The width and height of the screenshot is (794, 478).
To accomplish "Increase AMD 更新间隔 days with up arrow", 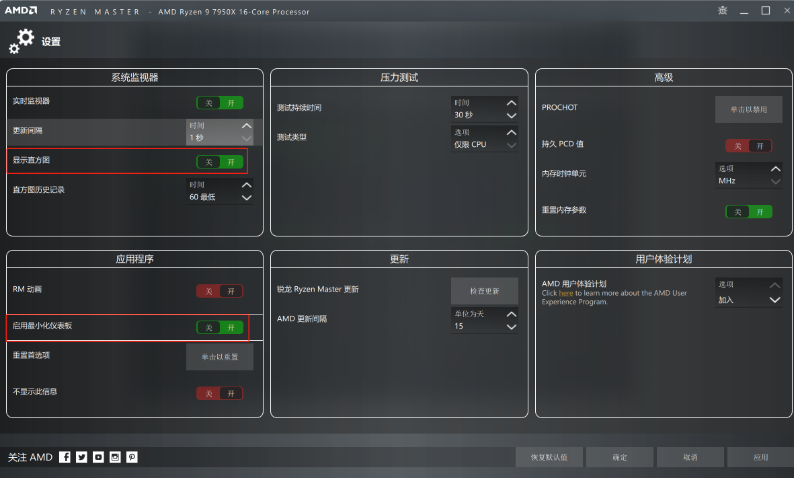I will (511, 314).
